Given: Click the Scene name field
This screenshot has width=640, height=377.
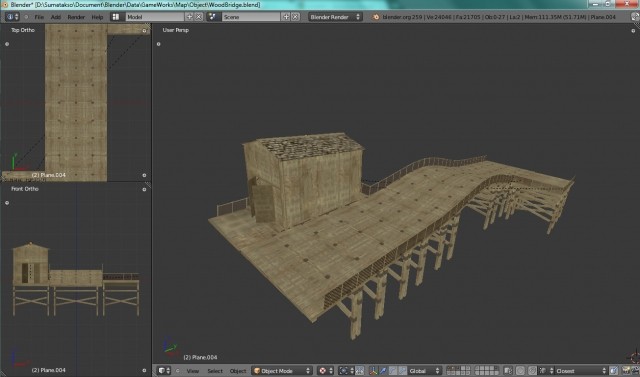Looking at the screenshot, I should pyautogui.click(x=251, y=17).
